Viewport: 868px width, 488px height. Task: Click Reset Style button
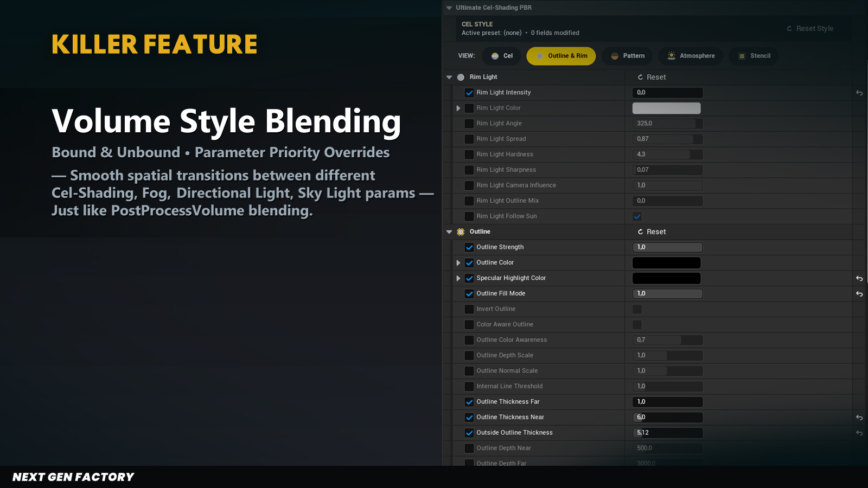point(810,29)
